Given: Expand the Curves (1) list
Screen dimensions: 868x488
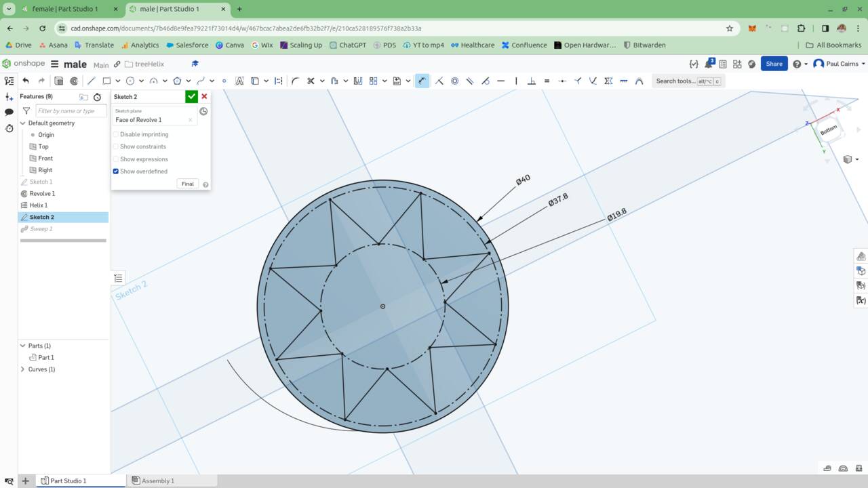Looking at the screenshot, I should click(22, 369).
